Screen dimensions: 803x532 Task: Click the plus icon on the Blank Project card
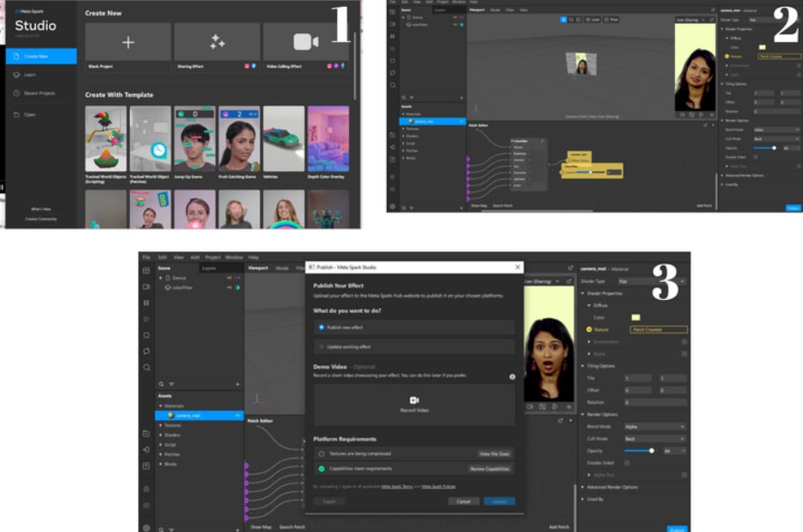[128, 42]
